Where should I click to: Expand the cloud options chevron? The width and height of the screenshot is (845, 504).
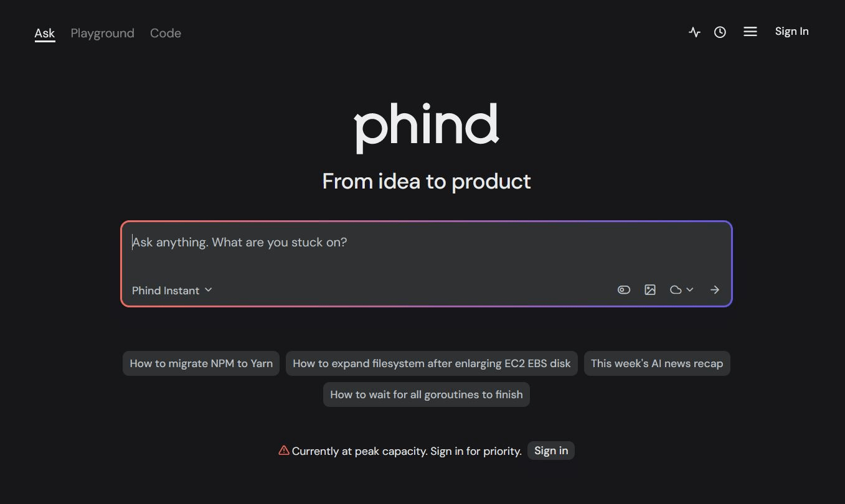690,289
